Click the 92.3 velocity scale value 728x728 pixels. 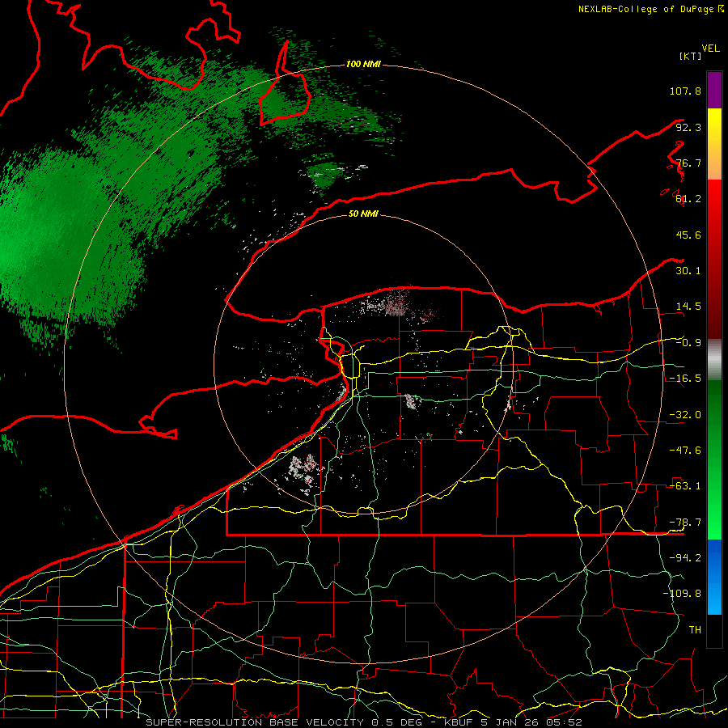[x=688, y=127]
